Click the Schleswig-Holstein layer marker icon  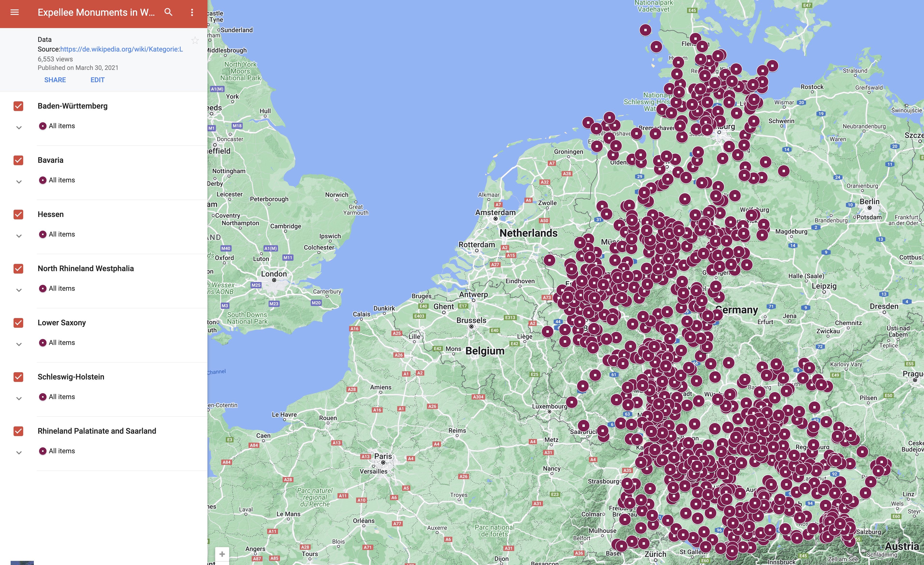point(43,397)
